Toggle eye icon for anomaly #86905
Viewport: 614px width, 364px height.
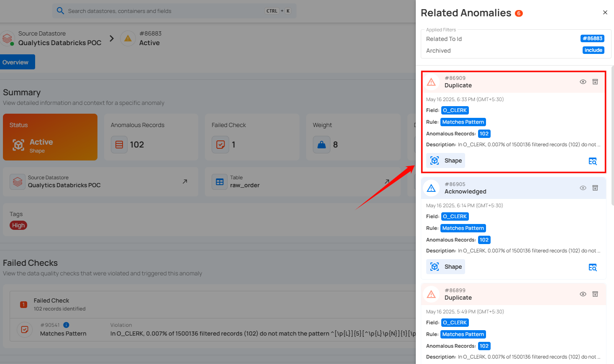click(x=583, y=188)
